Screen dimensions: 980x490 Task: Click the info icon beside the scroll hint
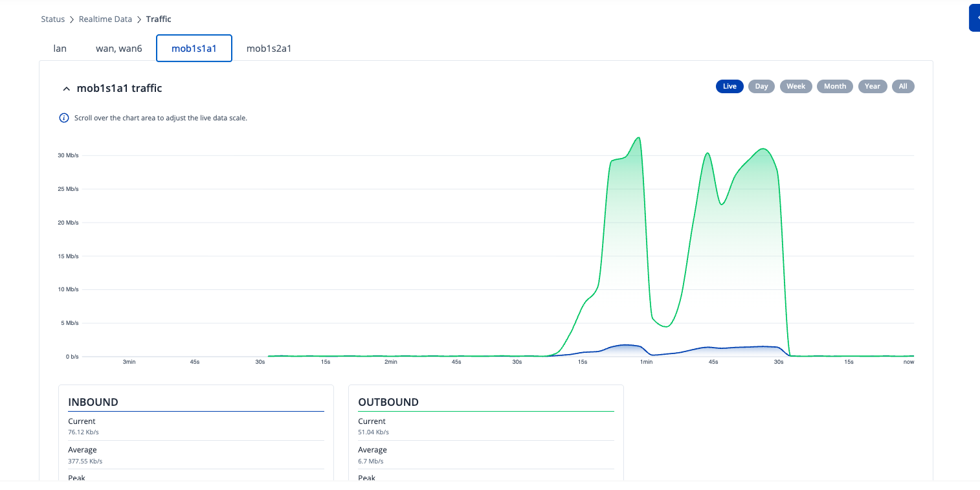click(x=64, y=118)
